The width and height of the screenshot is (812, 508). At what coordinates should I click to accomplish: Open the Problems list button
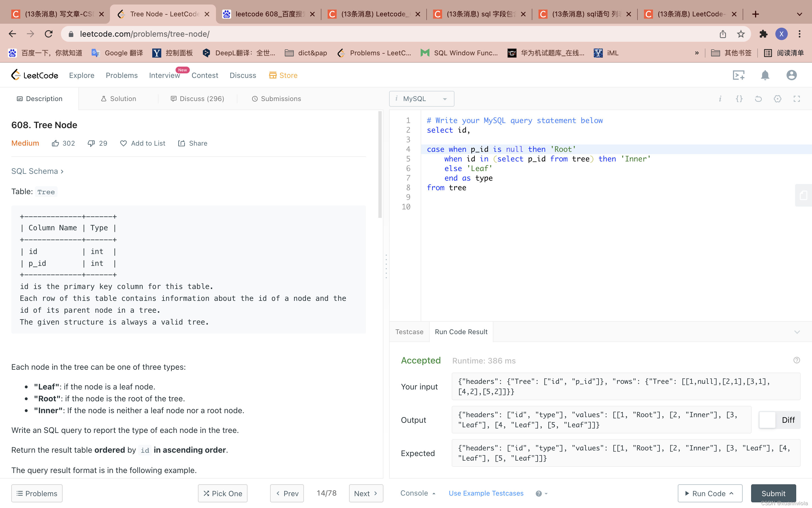click(37, 493)
